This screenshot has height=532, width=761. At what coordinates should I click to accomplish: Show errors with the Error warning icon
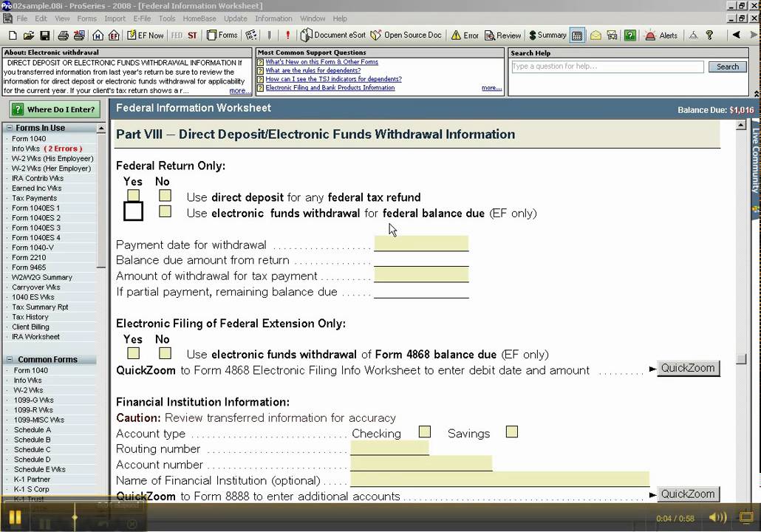[465, 35]
